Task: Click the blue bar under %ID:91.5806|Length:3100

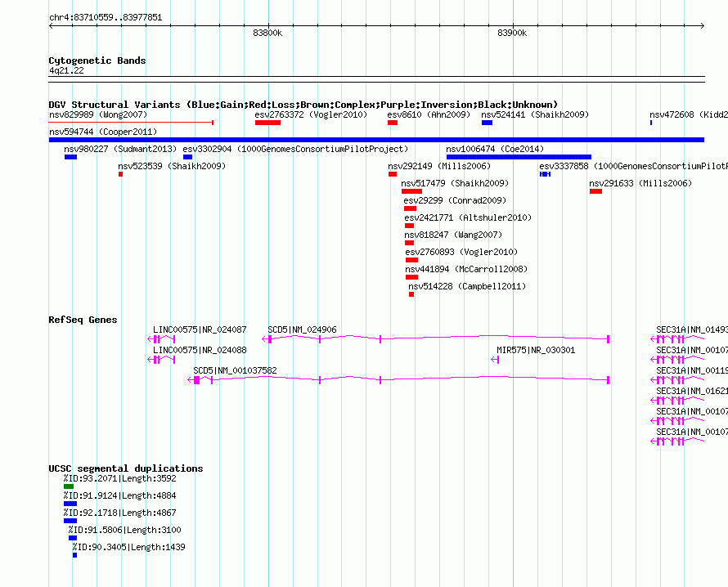Action: pyautogui.click(x=73, y=538)
